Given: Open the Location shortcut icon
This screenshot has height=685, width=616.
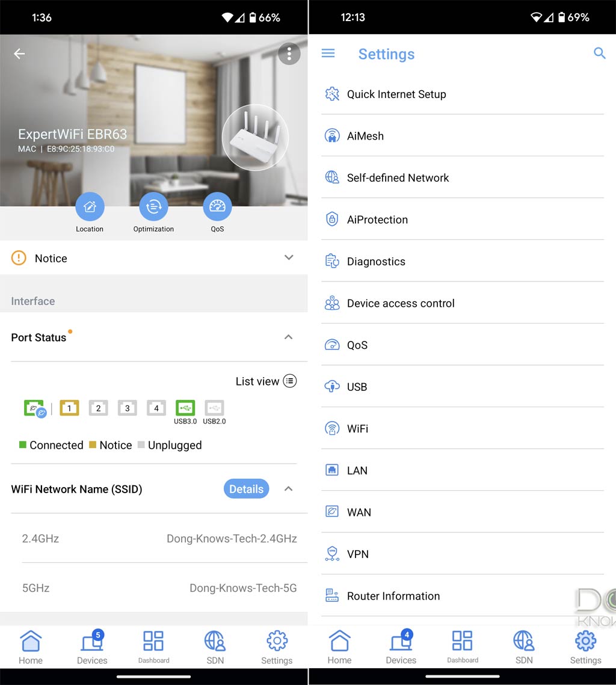Looking at the screenshot, I should 90,207.
